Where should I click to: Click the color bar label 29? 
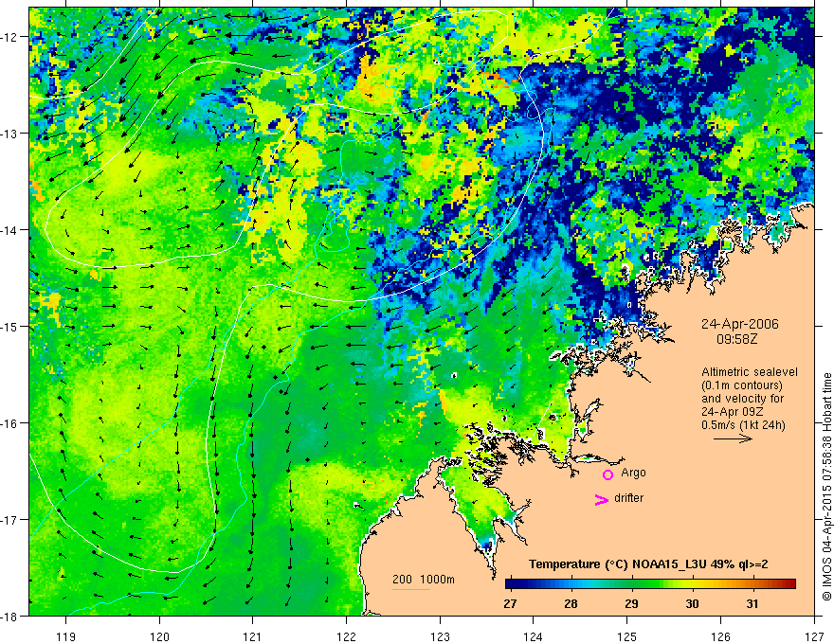click(x=631, y=604)
